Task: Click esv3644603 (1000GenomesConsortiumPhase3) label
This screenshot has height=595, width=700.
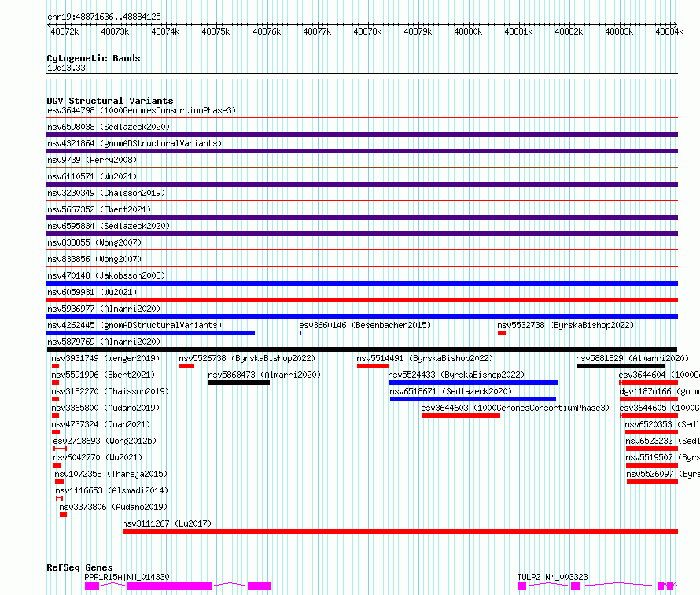Action: (x=515, y=408)
